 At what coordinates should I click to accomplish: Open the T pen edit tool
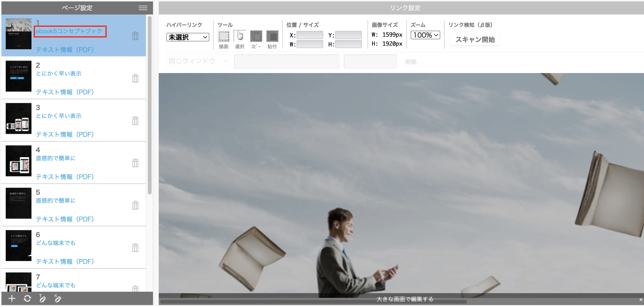pyautogui.click(x=42, y=298)
